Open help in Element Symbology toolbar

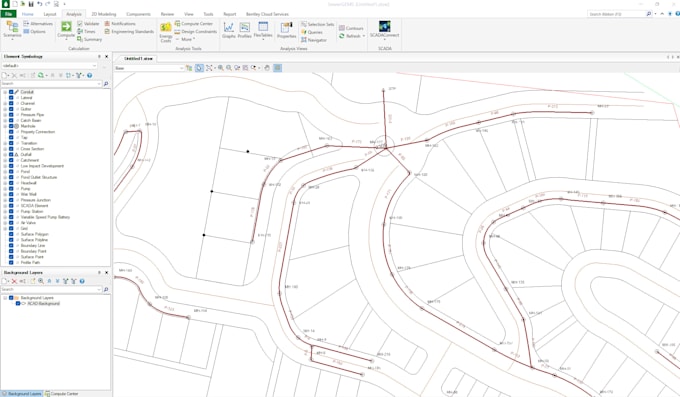90,75
